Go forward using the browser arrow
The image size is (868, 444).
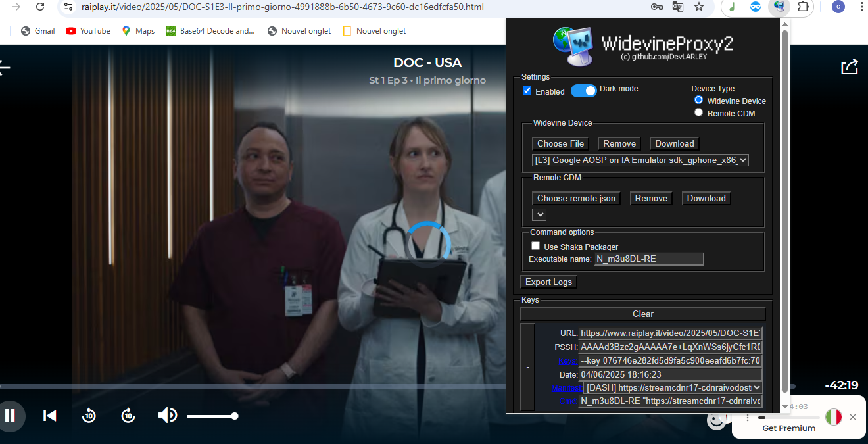[x=16, y=7]
